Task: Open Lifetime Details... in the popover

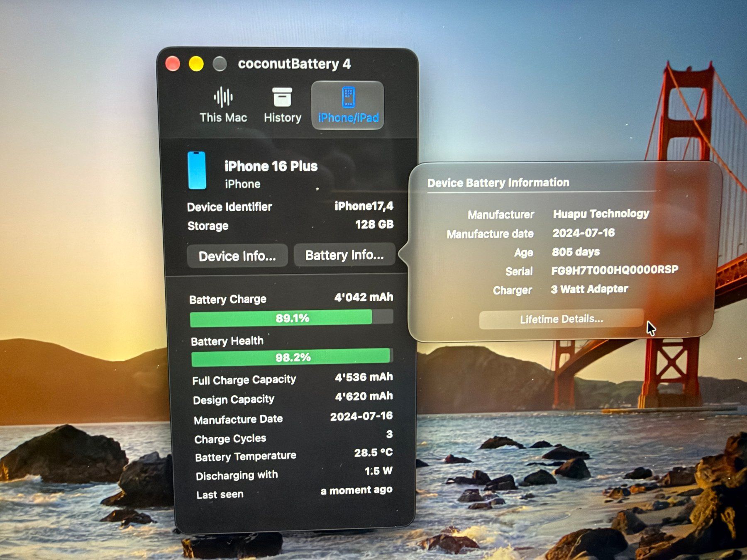Action: pos(561,319)
